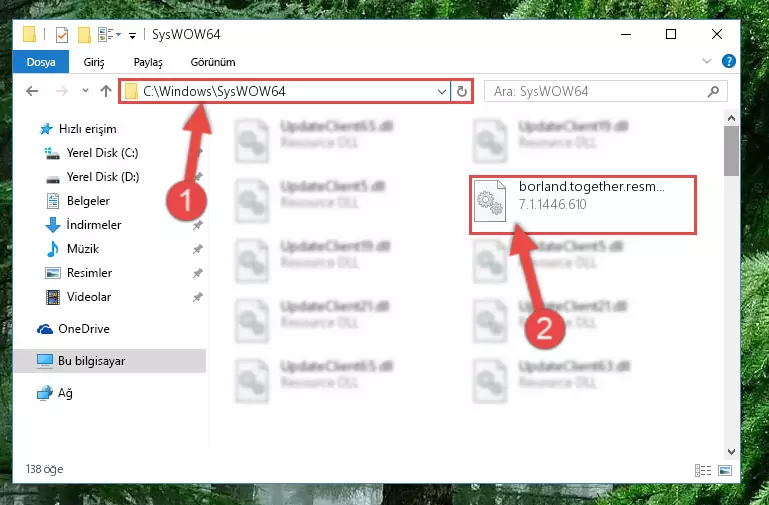Image resolution: width=769 pixels, height=505 pixels.
Task: Close the SysWOW64 window
Action: 717,34
